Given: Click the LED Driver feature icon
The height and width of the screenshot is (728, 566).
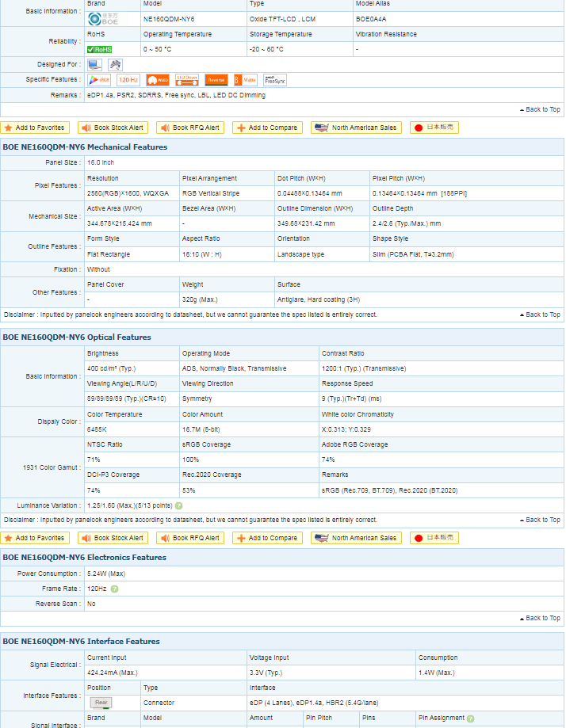Looking at the screenshot, I should (x=187, y=80).
